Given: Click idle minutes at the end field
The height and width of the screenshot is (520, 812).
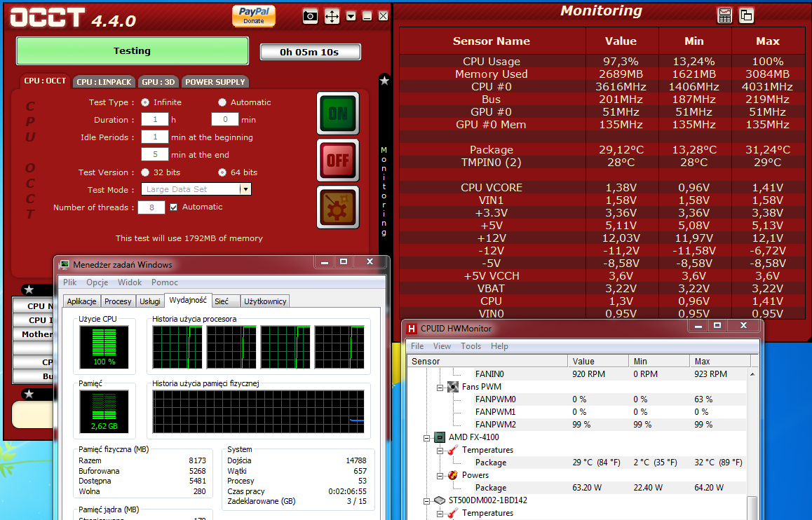Looking at the screenshot, I should pyautogui.click(x=155, y=155).
